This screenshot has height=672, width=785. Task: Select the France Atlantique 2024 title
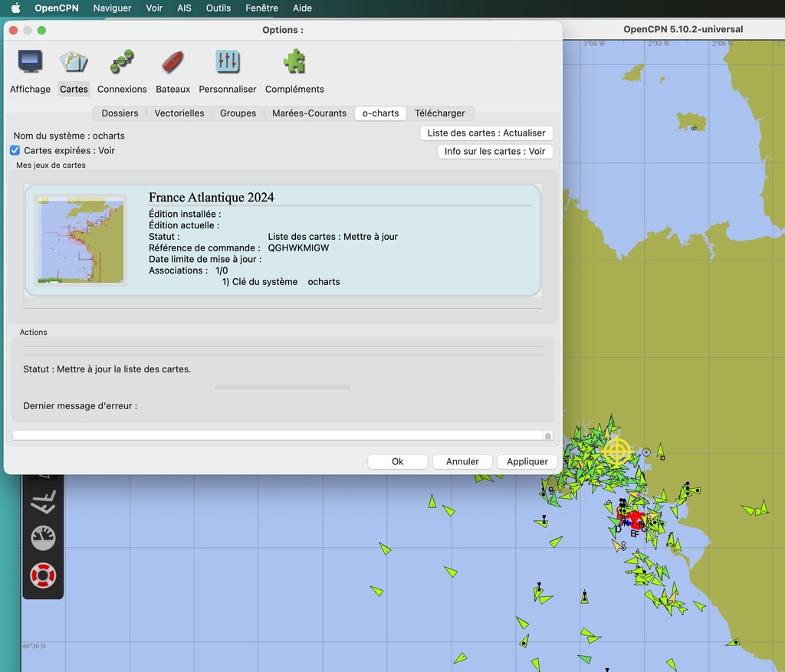[x=212, y=197]
